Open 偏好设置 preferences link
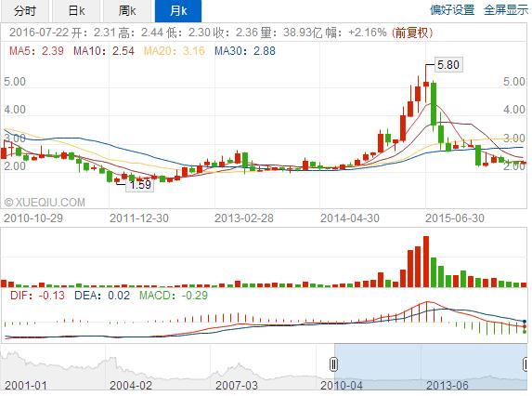 tap(452, 10)
